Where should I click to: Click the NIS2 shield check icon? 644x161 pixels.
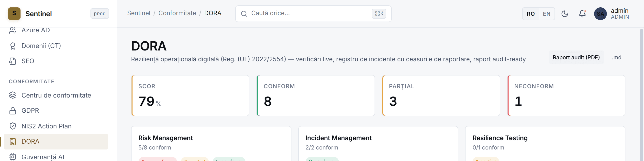12,126
